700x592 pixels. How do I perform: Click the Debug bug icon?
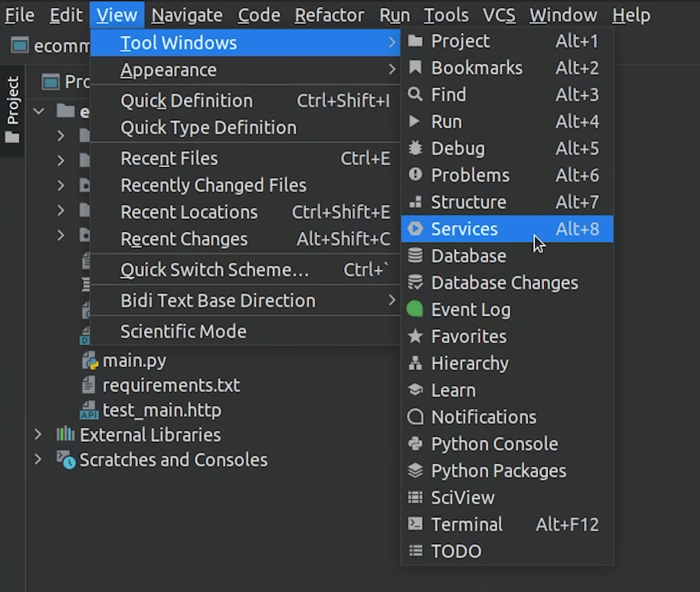[415, 148]
